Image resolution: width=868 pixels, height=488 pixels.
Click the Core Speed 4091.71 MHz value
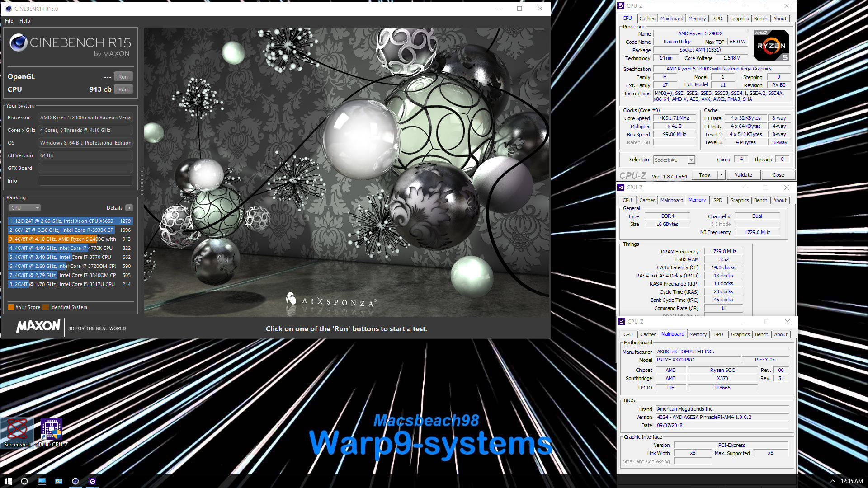pyautogui.click(x=674, y=118)
